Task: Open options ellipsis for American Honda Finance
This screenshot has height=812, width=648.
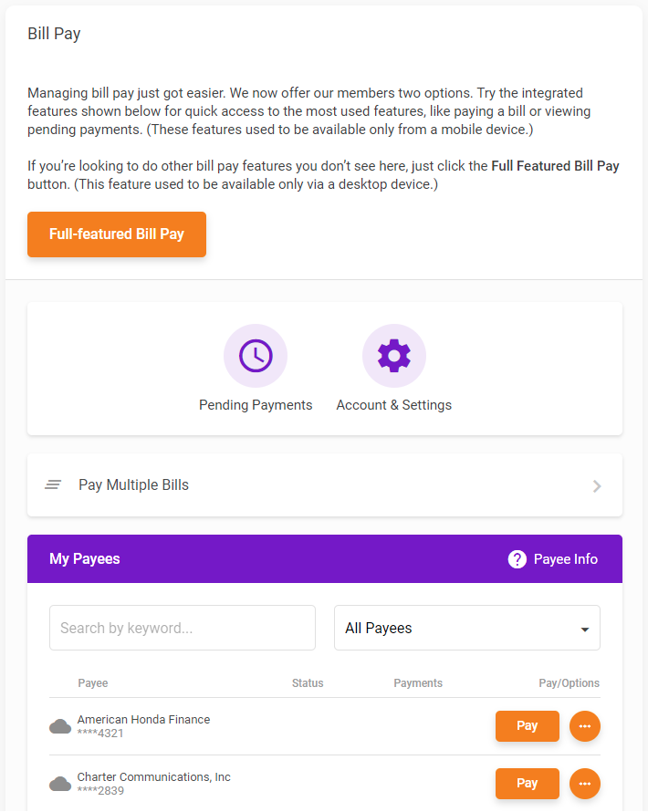Action: point(584,725)
